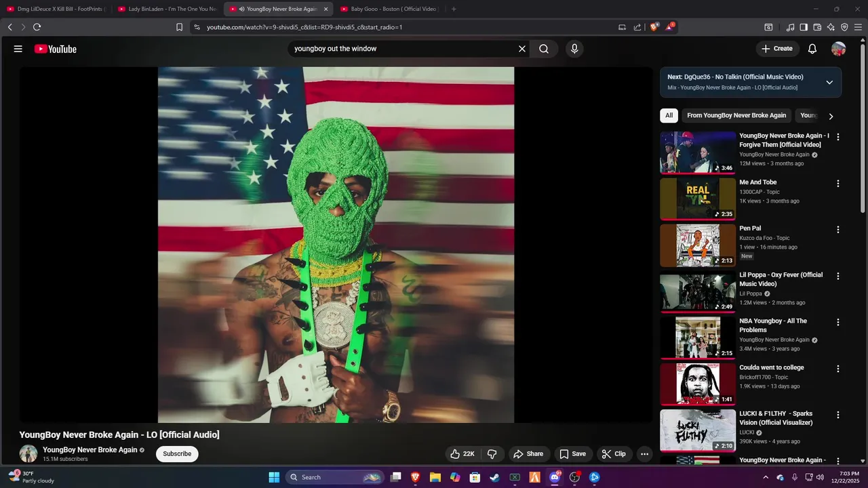Open a new browser tab
The height and width of the screenshot is (488, 868).
tap(454, 9)
